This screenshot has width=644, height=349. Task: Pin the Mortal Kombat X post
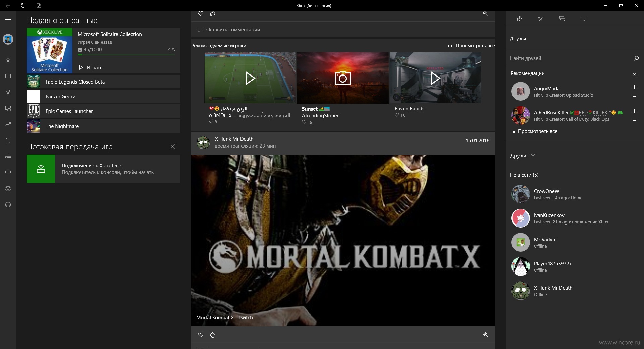pyautogui.click(x=485, y=335)
